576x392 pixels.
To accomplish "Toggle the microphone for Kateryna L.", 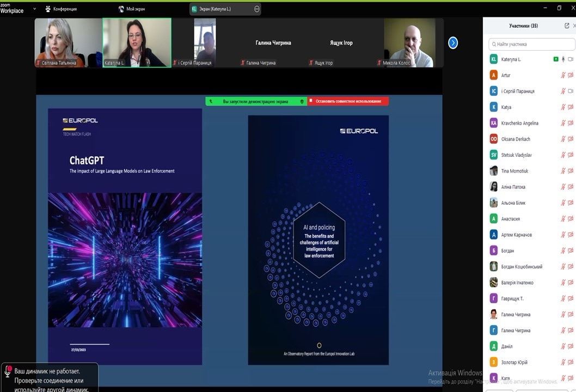I will click(563, 59).
